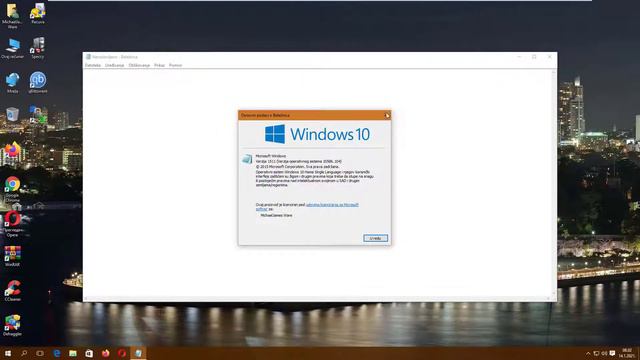
Task: Open the Datoteka menu in Notepad
Action: pos(93,65)
